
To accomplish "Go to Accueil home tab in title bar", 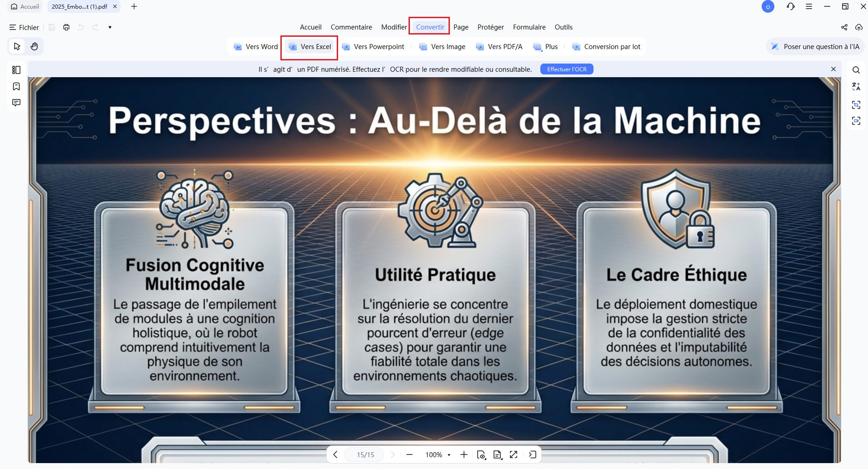I will point(25,6).
